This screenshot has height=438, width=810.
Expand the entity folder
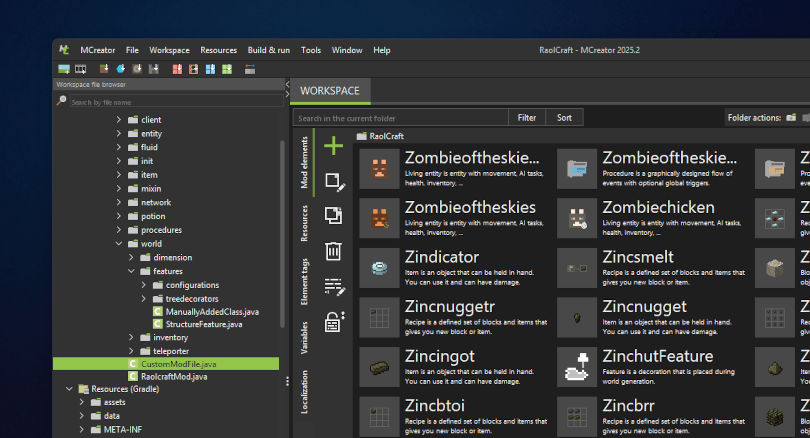tap(119, 133)
